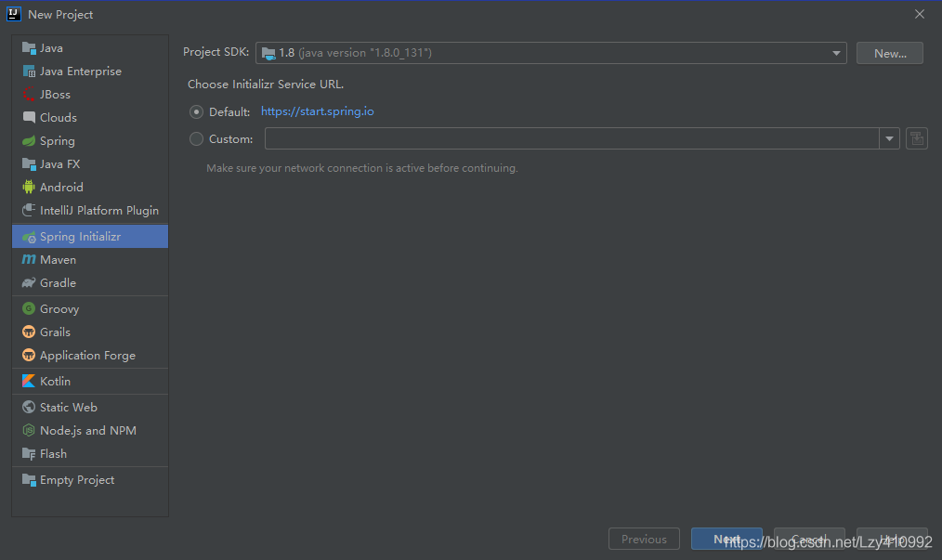Image resolution: width=942 pixels, height=560 pixels.
Task: Select the IntelliJ Platform Plugin label
Action: point(99,210)
